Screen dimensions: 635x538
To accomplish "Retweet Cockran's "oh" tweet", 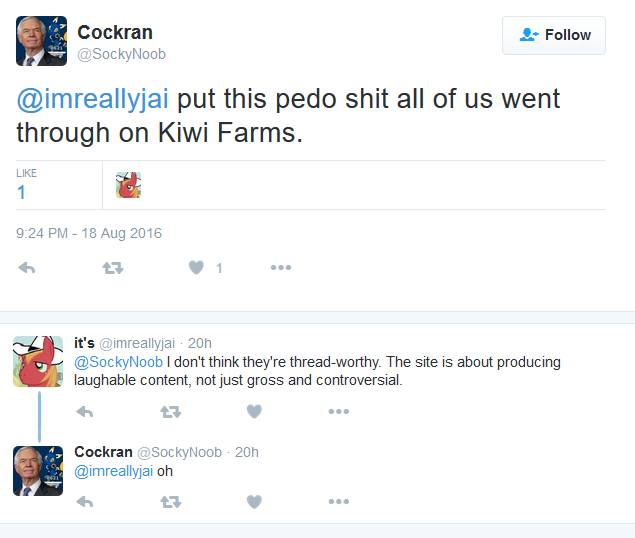I will [x=170, y=502].
